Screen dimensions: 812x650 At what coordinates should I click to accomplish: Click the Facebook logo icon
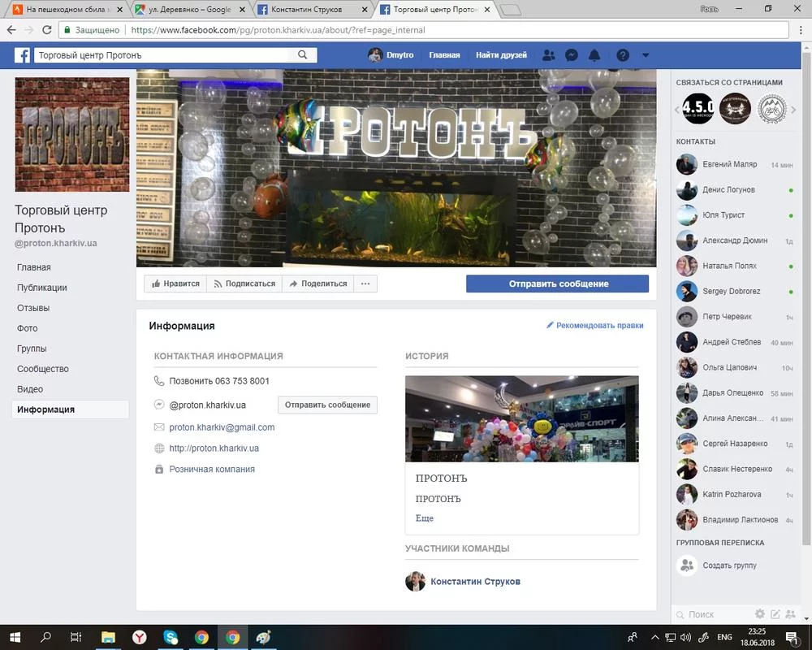22,55
